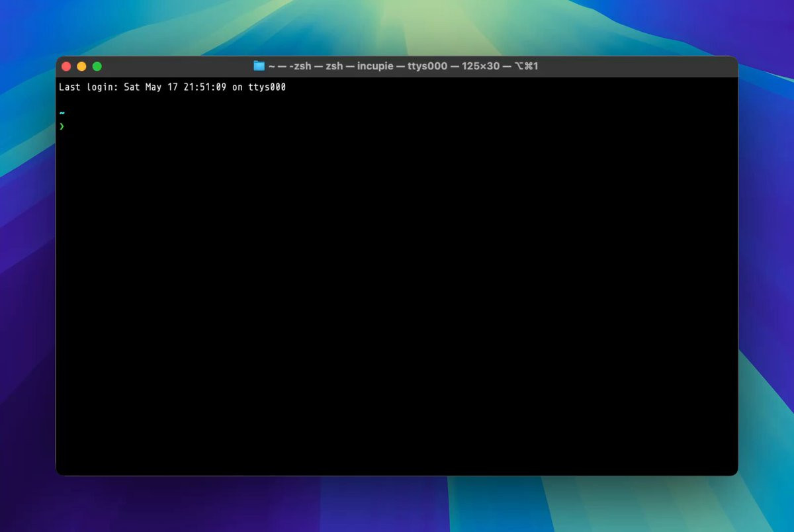The height and width of the screenshot is (532, 794).
Task: Click the blue folder icon in title bar
Action: pos(259,66)
